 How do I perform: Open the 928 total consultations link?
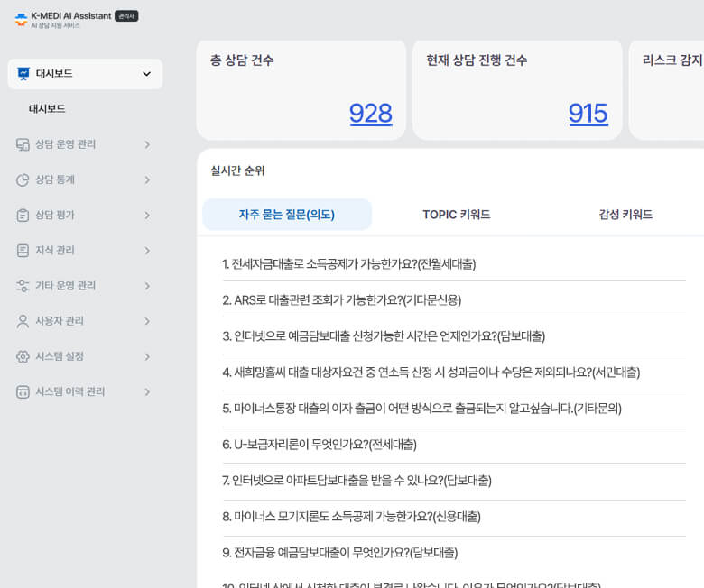(x=370, y=114)
